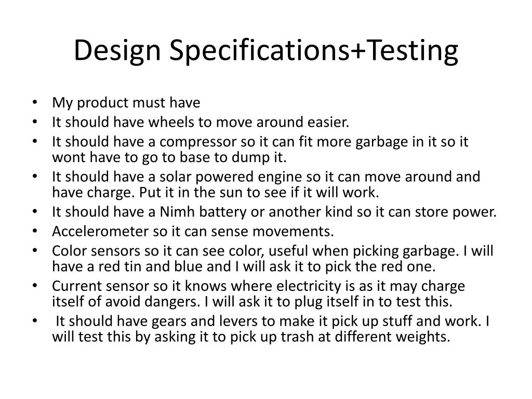Click the line about red tin and blue

[244, 267]
